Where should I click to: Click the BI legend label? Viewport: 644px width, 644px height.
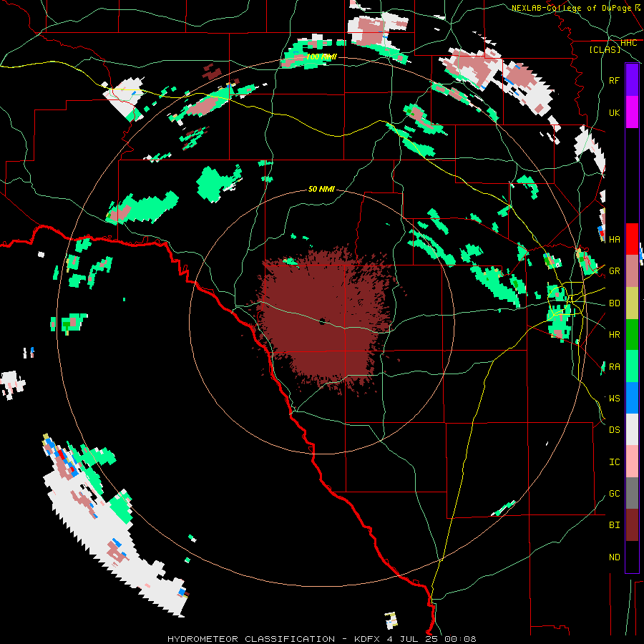click(615, 525)
